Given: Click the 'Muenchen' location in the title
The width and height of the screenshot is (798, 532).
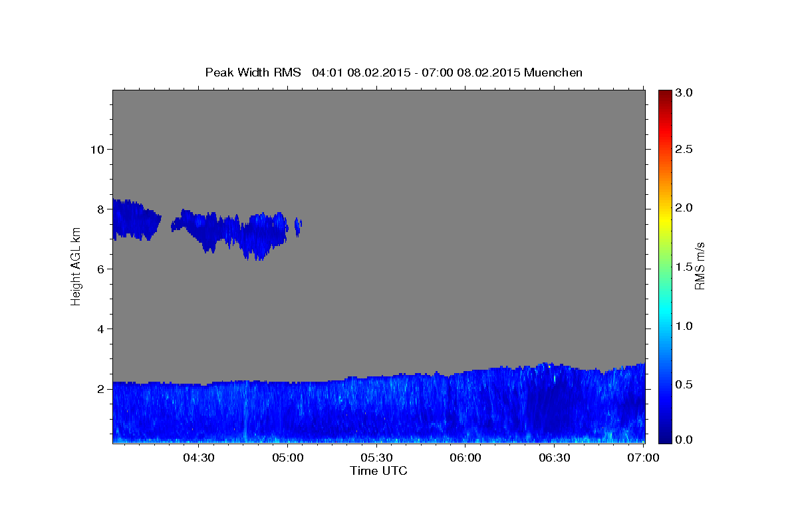Looking at the screenshot, I should click(x=553, y=72).
